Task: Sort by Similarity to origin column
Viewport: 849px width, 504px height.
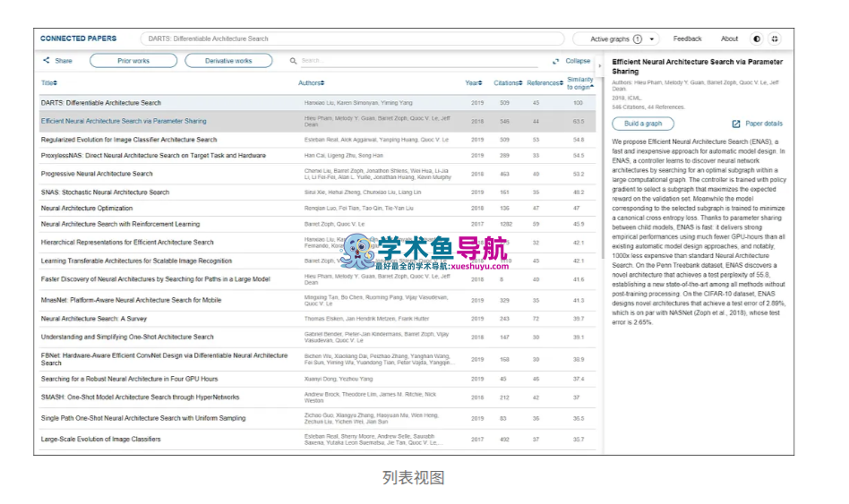Action: click(x=579, y=83)
